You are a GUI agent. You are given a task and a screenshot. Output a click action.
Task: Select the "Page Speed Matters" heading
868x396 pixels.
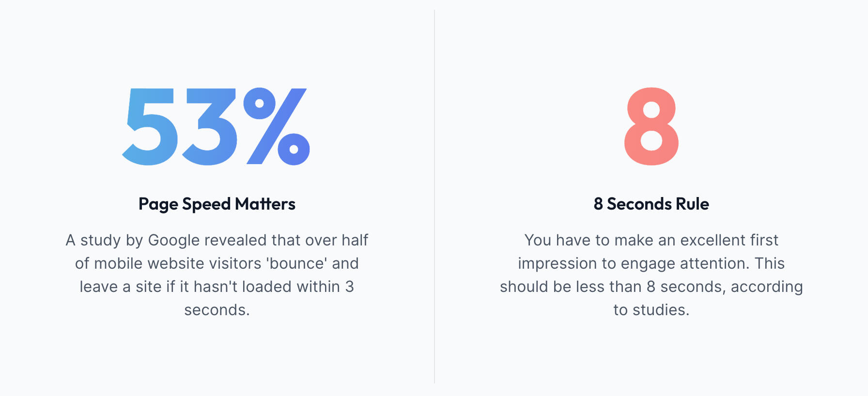click(217, 204)
